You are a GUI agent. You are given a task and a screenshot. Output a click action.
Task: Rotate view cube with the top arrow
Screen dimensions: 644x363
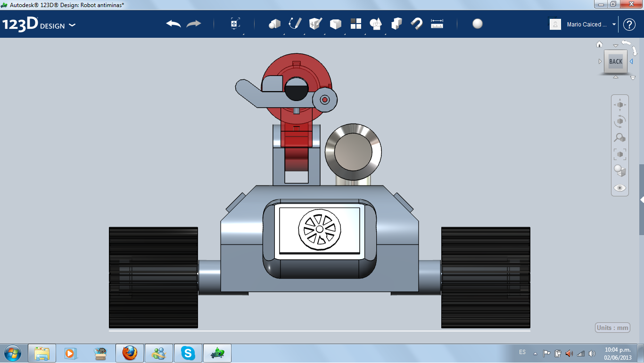(x=616, y=46)
